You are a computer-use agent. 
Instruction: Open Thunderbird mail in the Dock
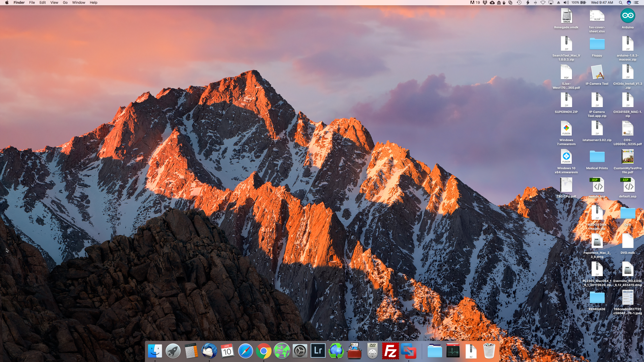pos(209,350)
